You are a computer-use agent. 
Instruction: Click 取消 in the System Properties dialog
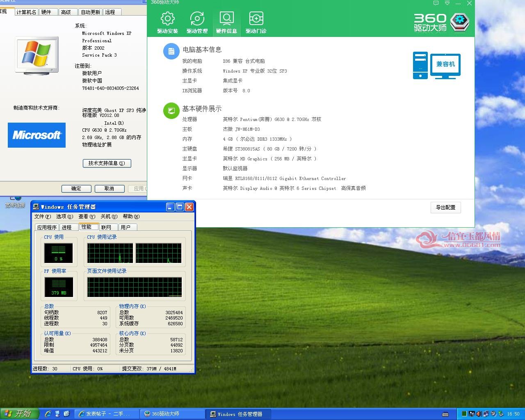109,189
